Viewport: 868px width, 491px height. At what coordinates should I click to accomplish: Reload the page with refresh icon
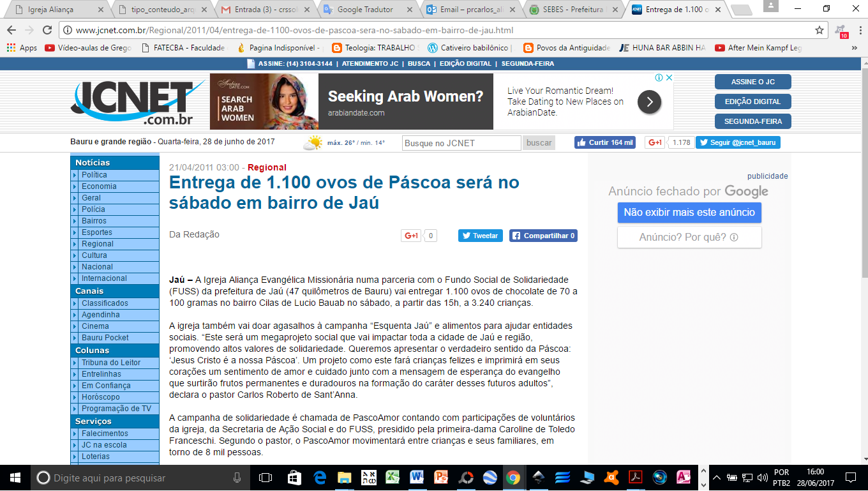pyautogui.click(x=47, y=30)
